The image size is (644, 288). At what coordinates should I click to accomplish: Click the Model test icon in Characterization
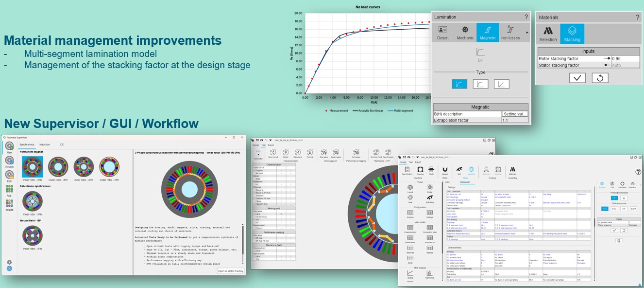coord(286,154)
